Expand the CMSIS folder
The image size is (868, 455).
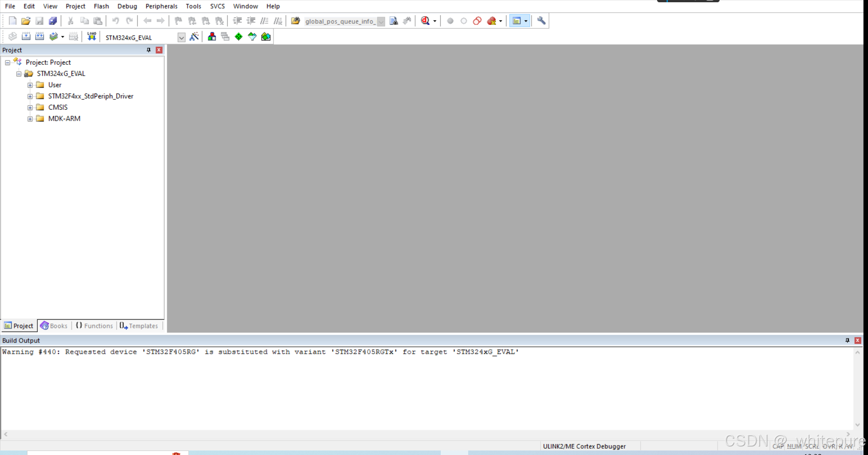tap(30, 108)
